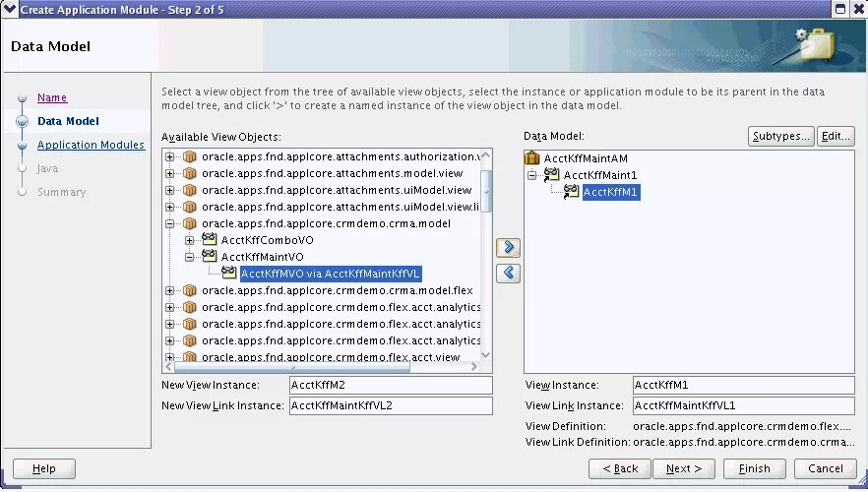Select the AcctKffMaintVO tree row
The height and width of the screenshot is (492, 868).
click(x=263, y=257)
